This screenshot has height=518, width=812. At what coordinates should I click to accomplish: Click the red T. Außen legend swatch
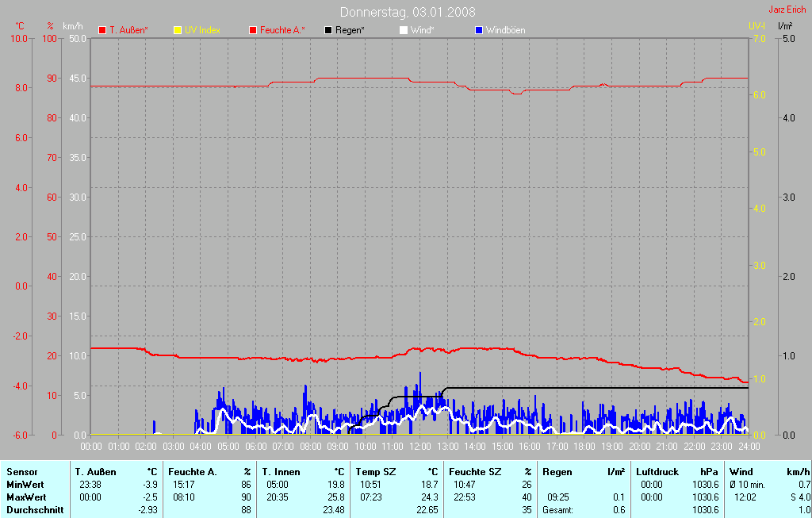tap(102, 30)
